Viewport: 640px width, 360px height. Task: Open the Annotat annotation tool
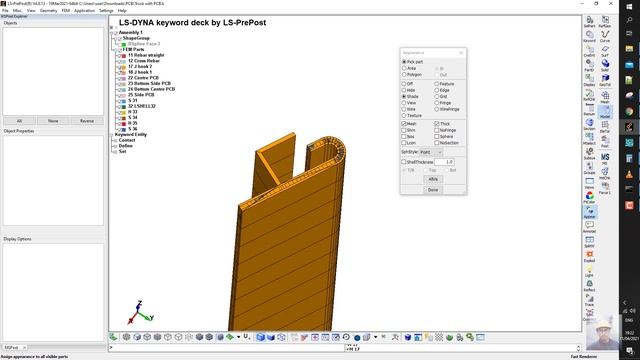click(590, 226)
